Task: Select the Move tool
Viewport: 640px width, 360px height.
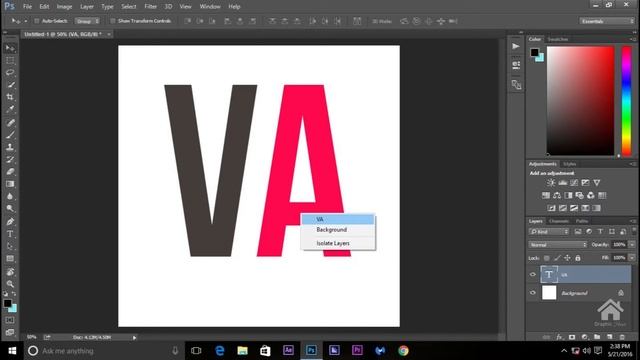Action: (10, 48)
